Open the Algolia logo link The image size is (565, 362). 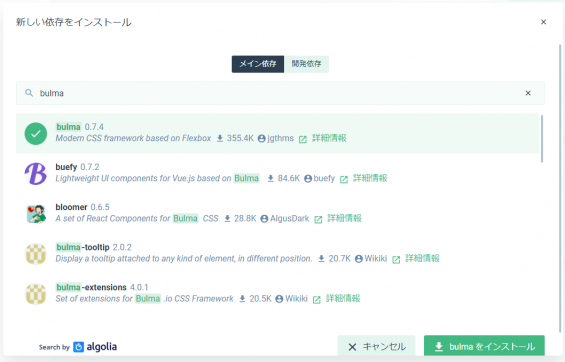95,347
